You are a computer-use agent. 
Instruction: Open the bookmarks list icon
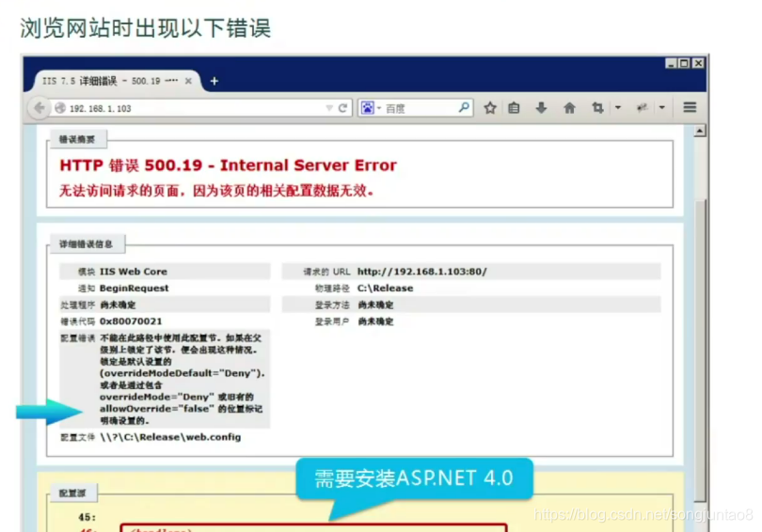click(x=514, y=108)
